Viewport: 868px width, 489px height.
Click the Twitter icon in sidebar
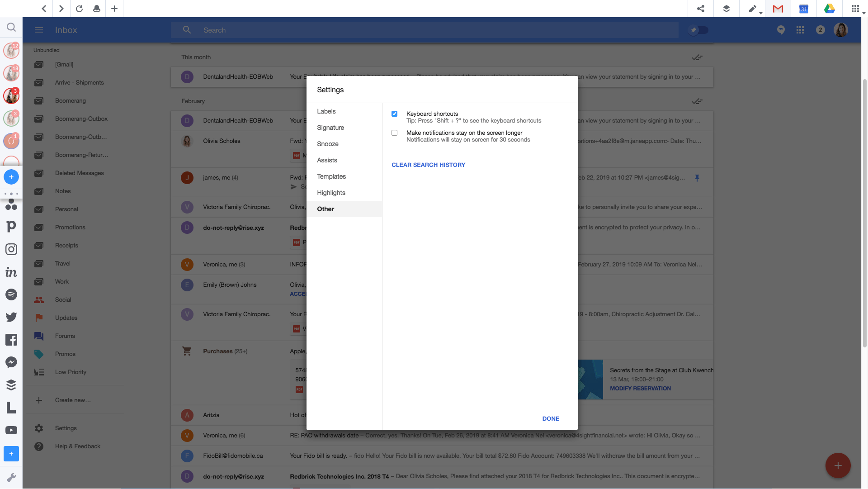11,317
